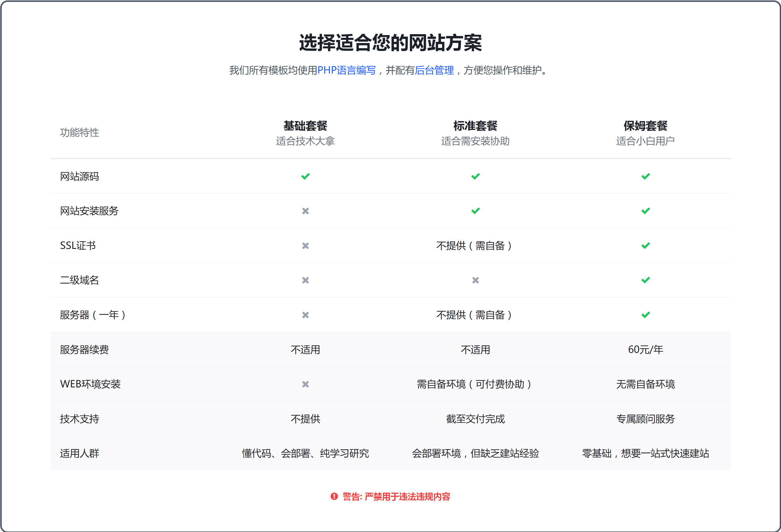Click the checkmark for 二级域名 under 保姆套餐
This screenshot has width=781, height=532.
645,280
